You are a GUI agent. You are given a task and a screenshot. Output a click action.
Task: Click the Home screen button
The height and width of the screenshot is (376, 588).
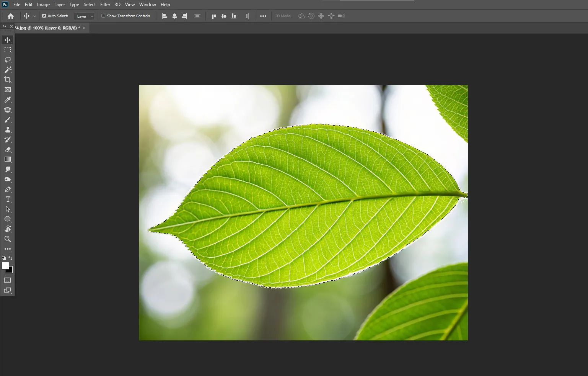11,16
